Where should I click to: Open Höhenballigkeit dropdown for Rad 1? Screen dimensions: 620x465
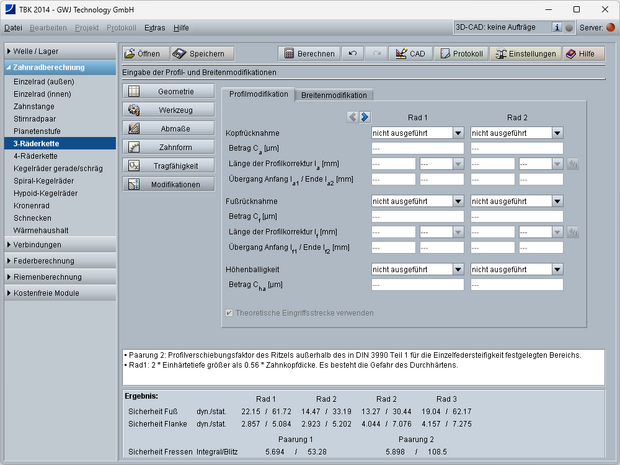pyautogui.click(x=417, y=270)
